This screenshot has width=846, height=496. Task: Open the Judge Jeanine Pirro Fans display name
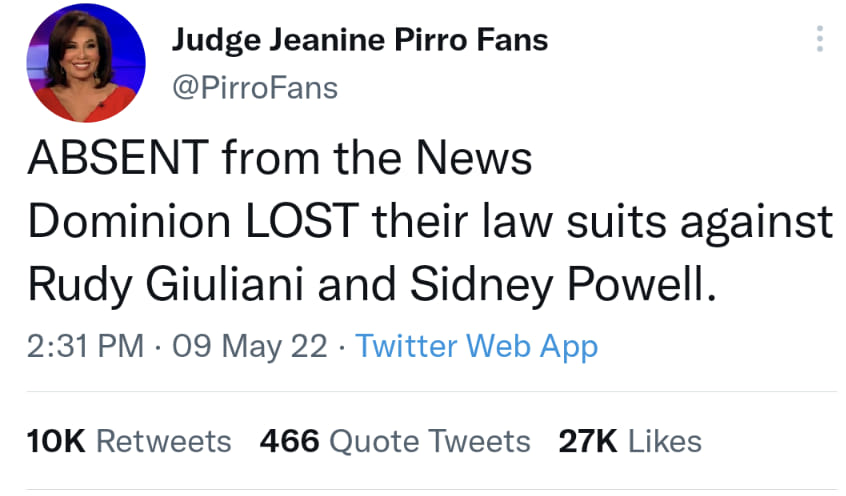coord(360,40)
